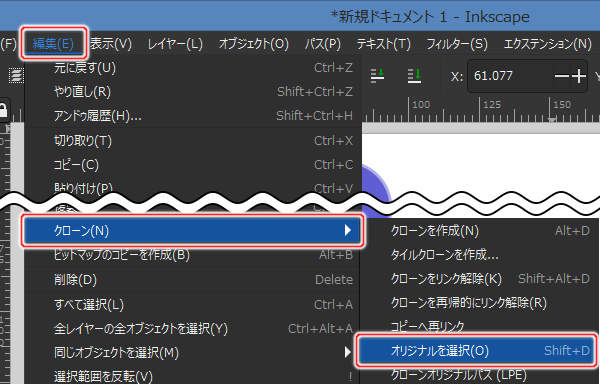This screenshot has width=600, height=384.
Task: Choose 削除(D) delete entry
Action: (x=193, y=280)
